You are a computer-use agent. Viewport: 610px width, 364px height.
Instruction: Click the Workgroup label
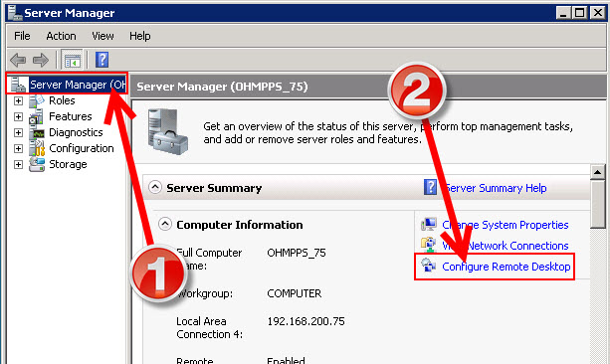(205, 293)
